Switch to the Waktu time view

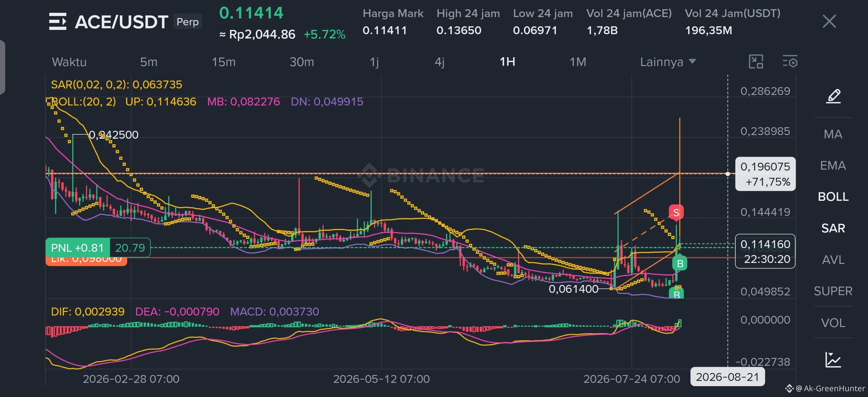click(x=69, y=62)
